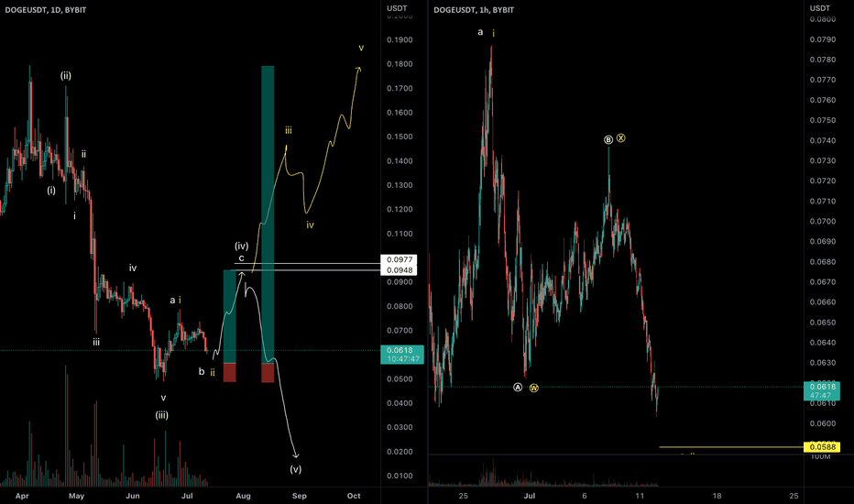Select the white b wave label
The width and height of the screenshot is (854, 504).
[202, 372]
